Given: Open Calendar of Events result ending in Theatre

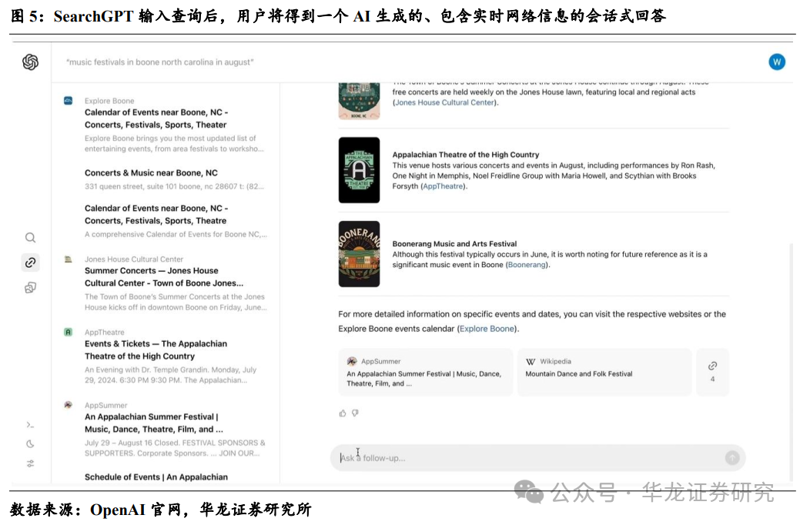Looking at the screenshot, I should [x=156, y=214].
